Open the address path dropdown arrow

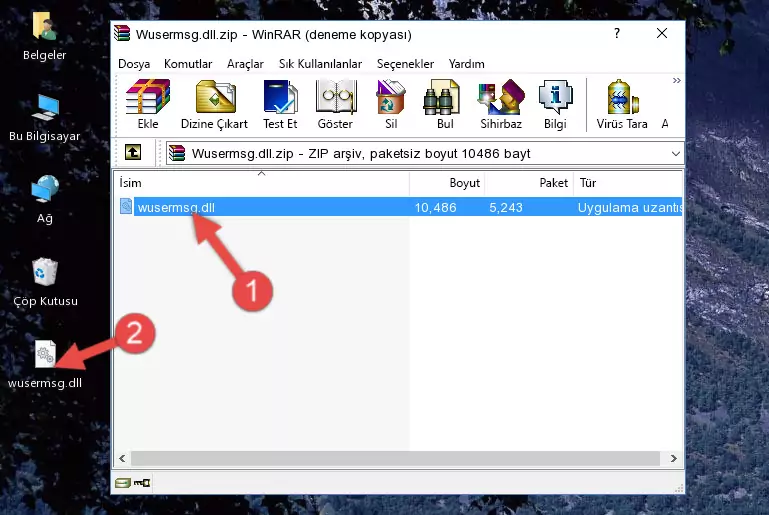point(675,154)
